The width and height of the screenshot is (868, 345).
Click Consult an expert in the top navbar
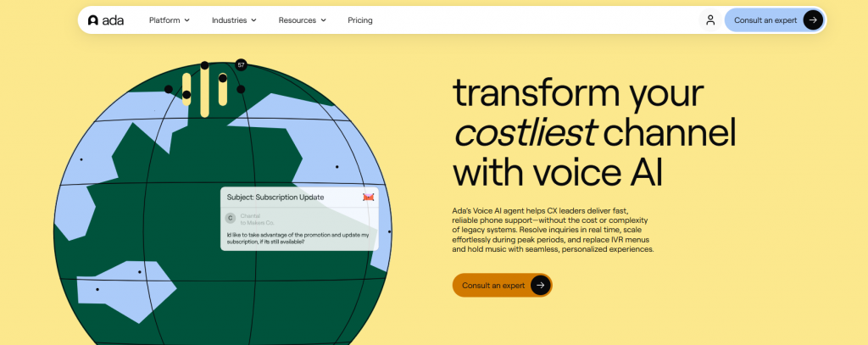click(775, 20)
